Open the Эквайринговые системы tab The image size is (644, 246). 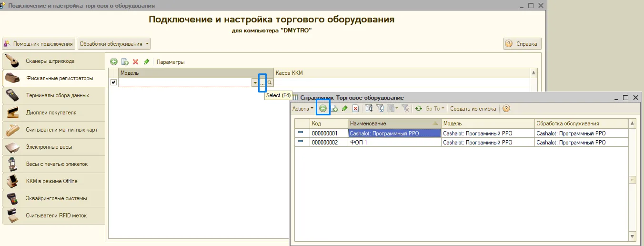pos(53,198)
